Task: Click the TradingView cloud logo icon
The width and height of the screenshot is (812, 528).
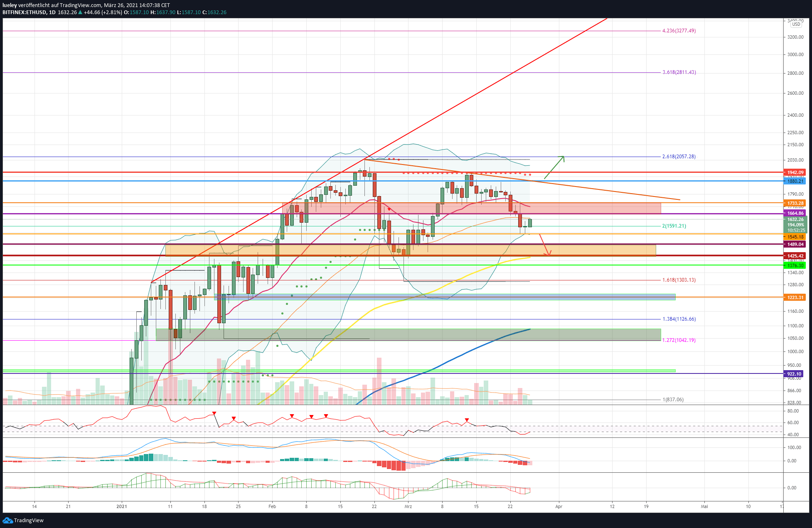Action: tap(7, 520)
